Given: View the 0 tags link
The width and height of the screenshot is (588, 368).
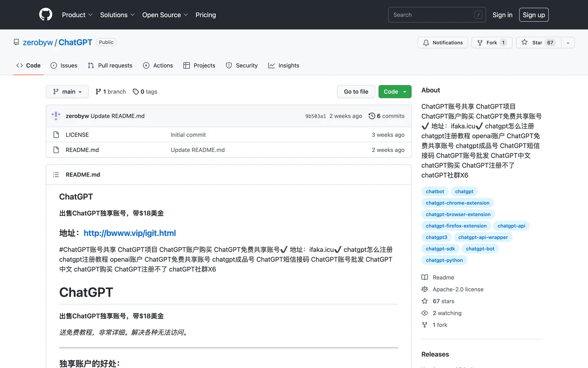Looking at the screenshot, I should coord(145,92).
